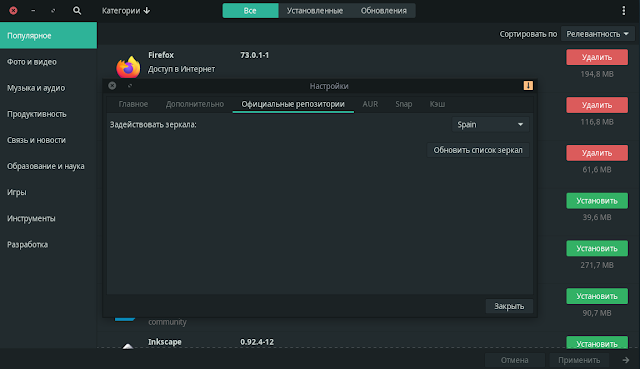640x369 pixels.
Task: Select the Образование и наука category
Action: (x=48, y=166)
